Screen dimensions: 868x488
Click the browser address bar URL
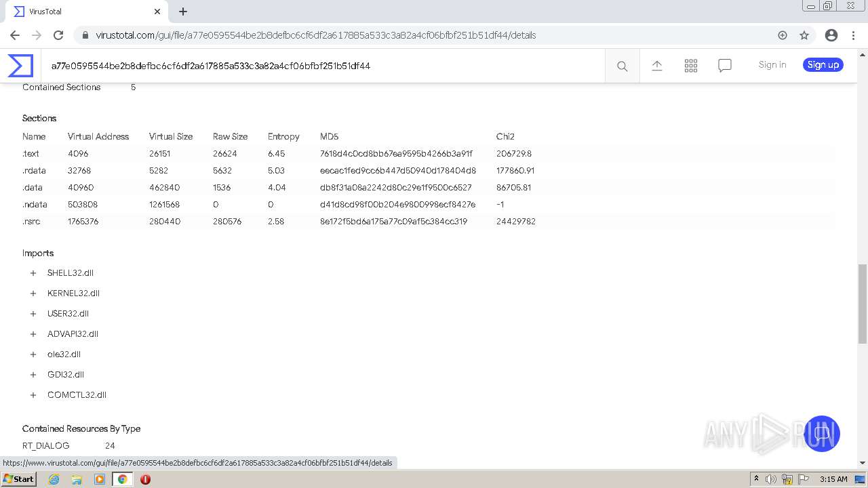click(316, 35)
